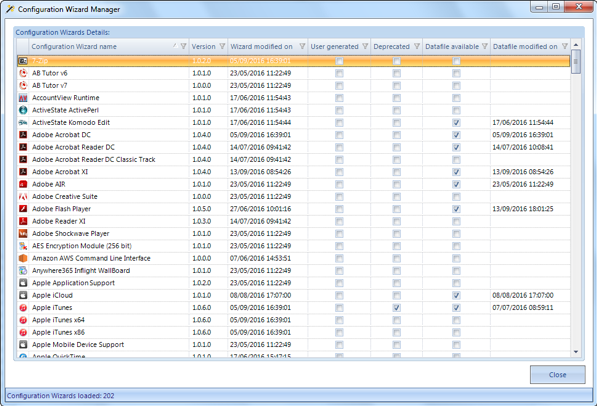
Task: Toggle Datafile available for Adobe Acrobat XI
Action: pos(456,172)
